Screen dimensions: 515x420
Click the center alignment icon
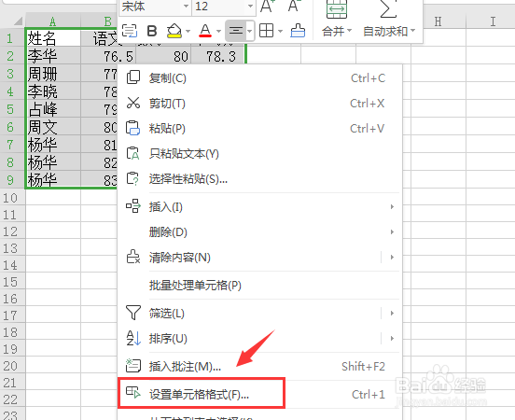pyautogui.click(x=235, y=31)
